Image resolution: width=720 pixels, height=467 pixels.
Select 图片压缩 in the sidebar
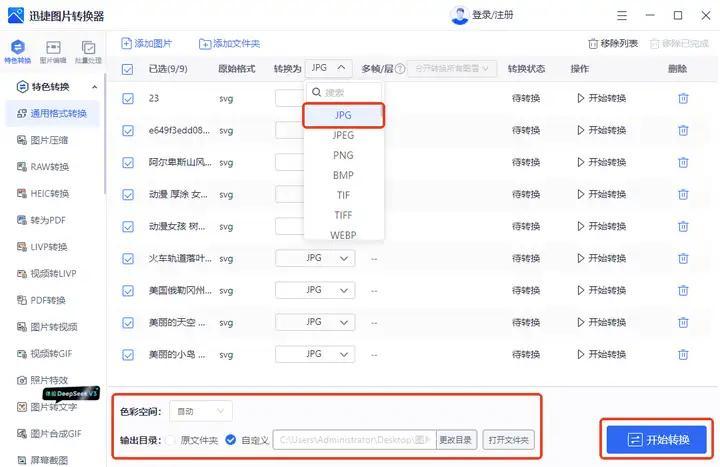[49, 140]
